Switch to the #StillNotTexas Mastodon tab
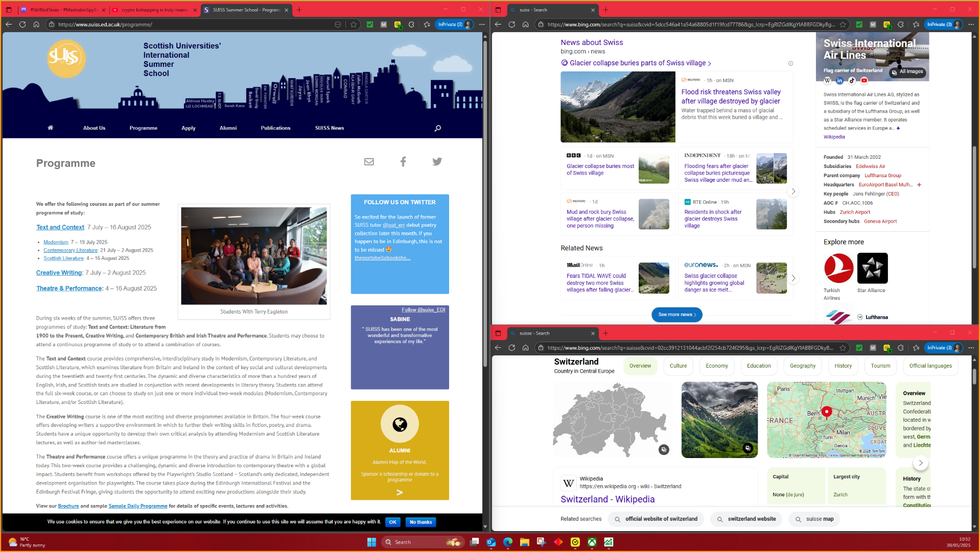Image resolution: width=980 pixels, height=552 pixels. tap(63, 10)
